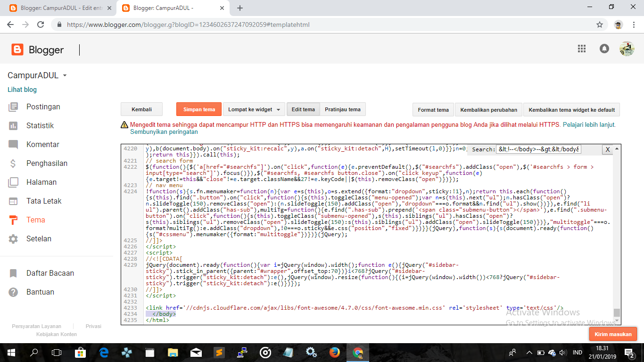This screenshot has height=362, width=644.
Task: Open the Lompat ke widget dropdown
Action: pos(254,109)
